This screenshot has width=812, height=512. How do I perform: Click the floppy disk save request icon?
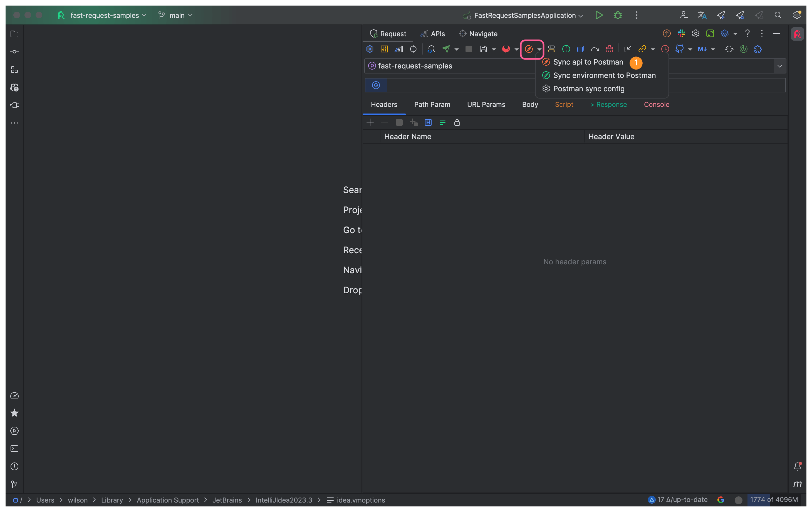pyautogui.click(x=483, y=49)
